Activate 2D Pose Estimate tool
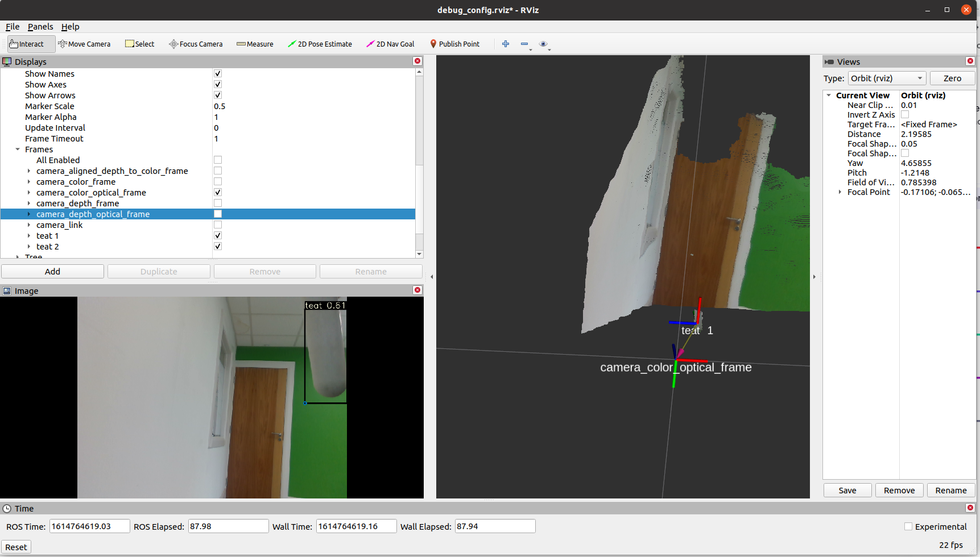 (x=320, y=44)
